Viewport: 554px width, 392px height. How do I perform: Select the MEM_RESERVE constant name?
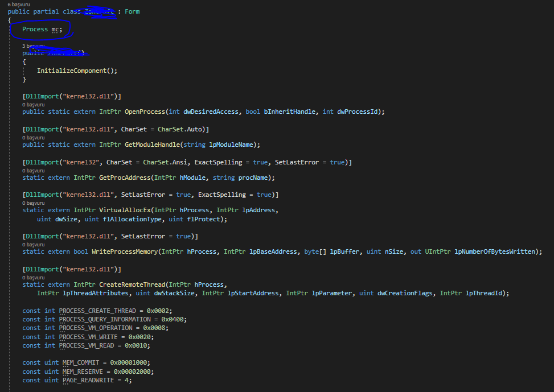[83, 372]
